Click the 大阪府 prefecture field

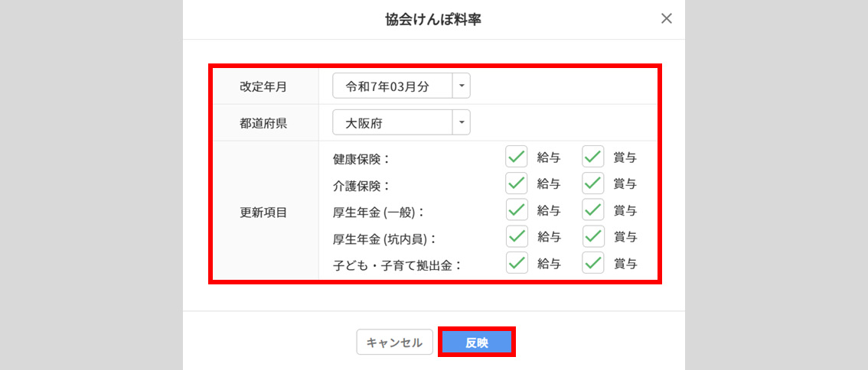[393, 122]
